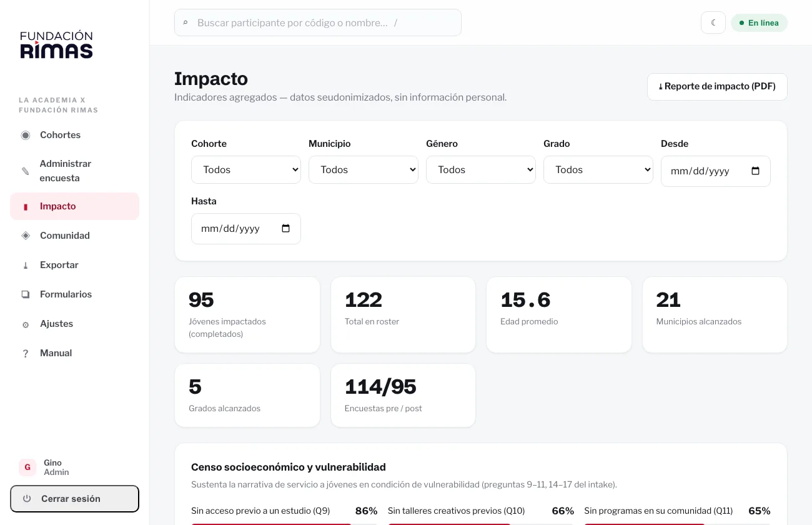Screen dimensions: 812x525
Task: Click the Impacto page heading
Action: 211,79
